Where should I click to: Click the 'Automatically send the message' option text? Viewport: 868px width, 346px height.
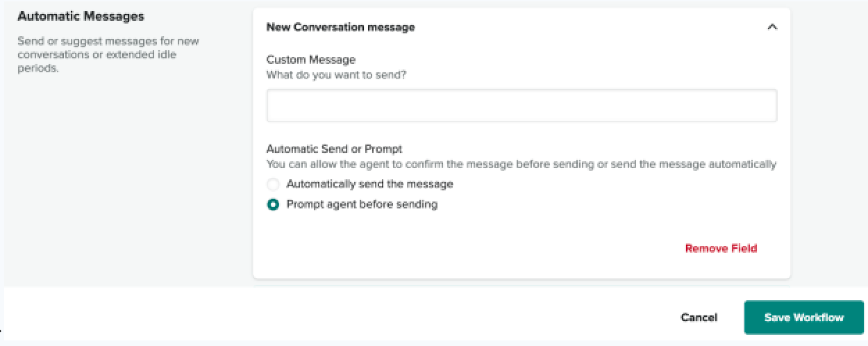(369, 184)
